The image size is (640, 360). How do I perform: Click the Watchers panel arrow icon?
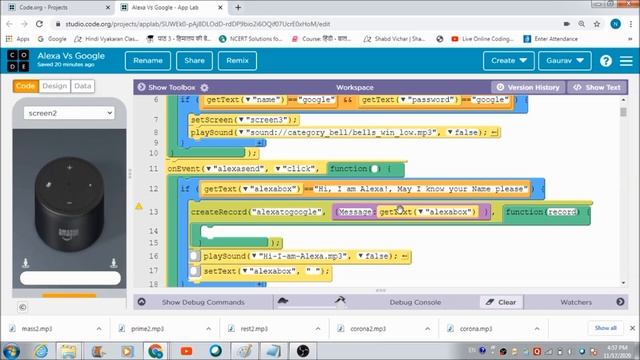pos(620,302)
